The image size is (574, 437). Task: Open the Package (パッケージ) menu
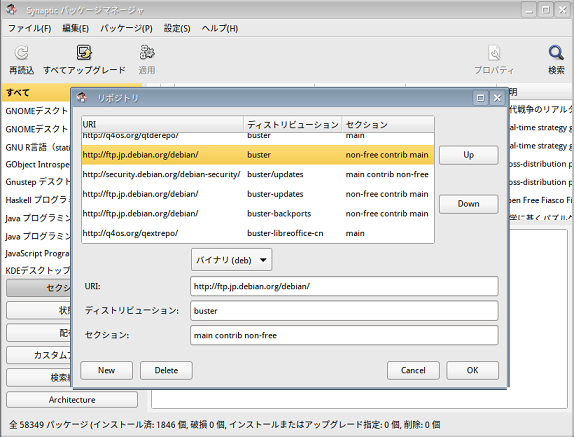[126, 29]
